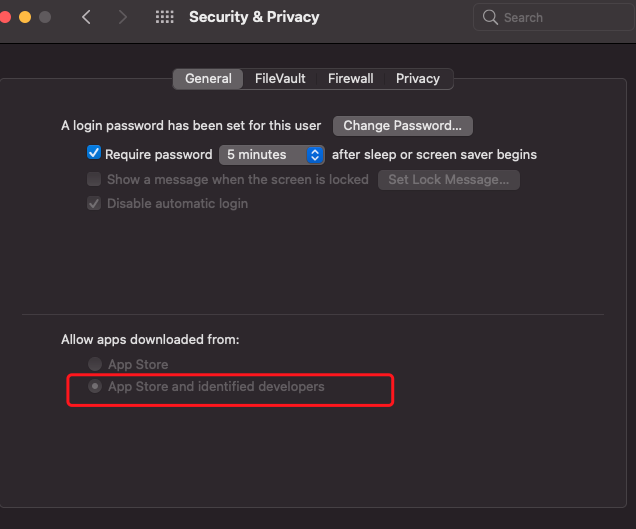Screen dimensions: 636x529
Task: Select App Store and identified developers
Action: (x=95, y=386)
